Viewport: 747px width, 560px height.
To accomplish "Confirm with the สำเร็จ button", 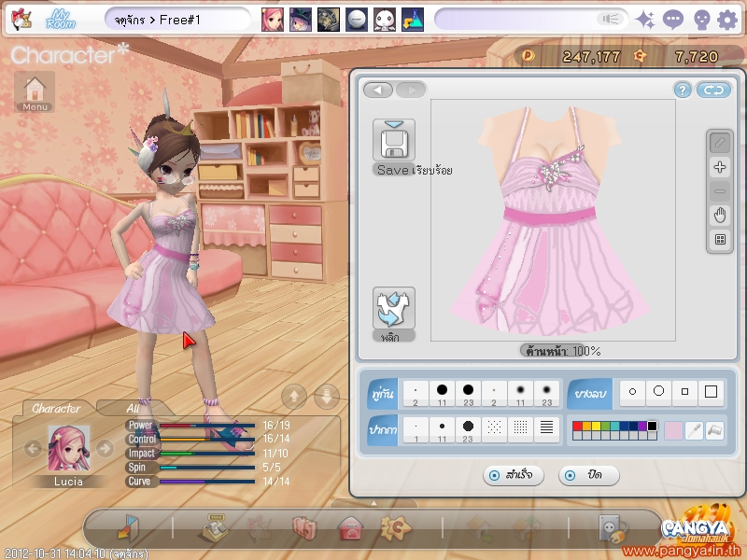I will 513,475.
